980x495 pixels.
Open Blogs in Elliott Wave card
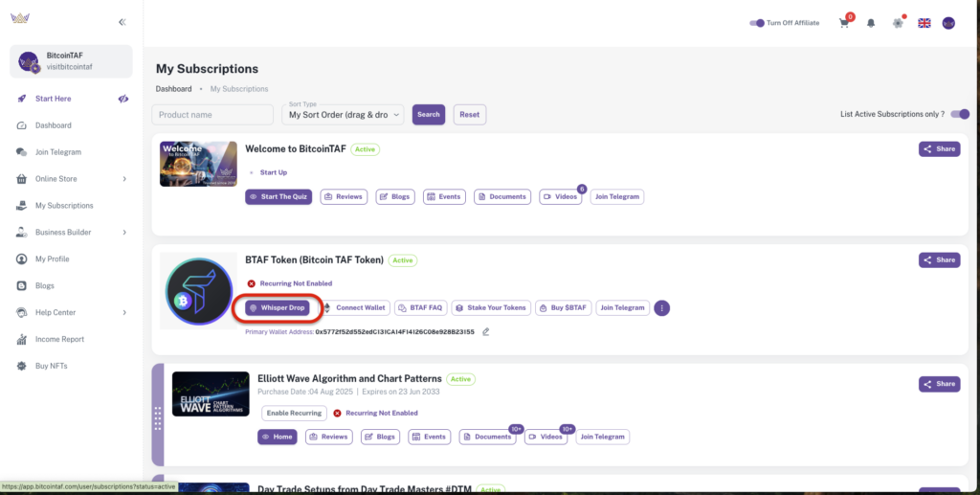click(380, 437)
